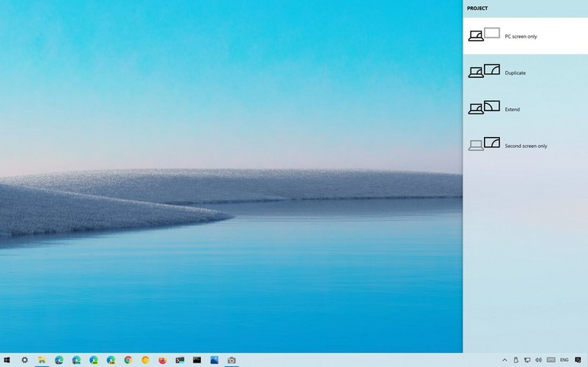Open the network status tray icon
588x367 pixels.
[527, 360]
